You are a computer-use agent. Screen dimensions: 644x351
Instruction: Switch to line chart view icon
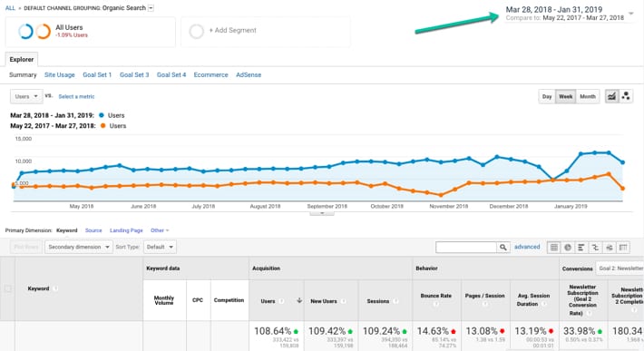pos(611,96)
